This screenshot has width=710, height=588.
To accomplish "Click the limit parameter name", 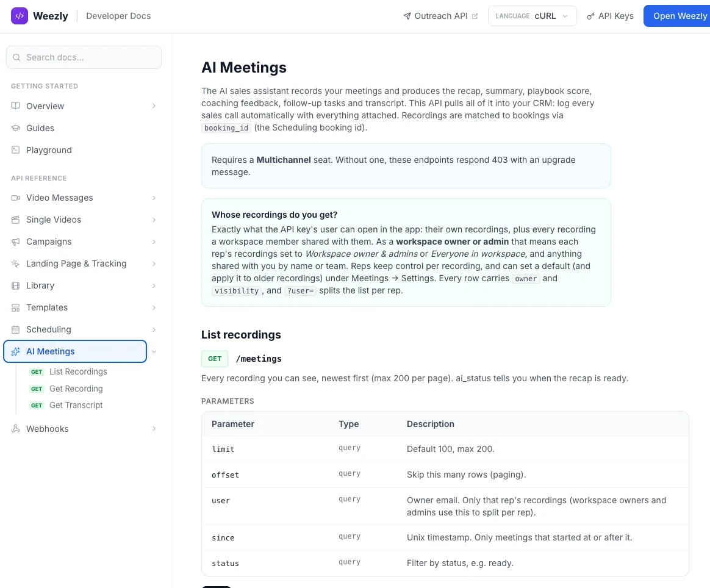I will point(223,449).
